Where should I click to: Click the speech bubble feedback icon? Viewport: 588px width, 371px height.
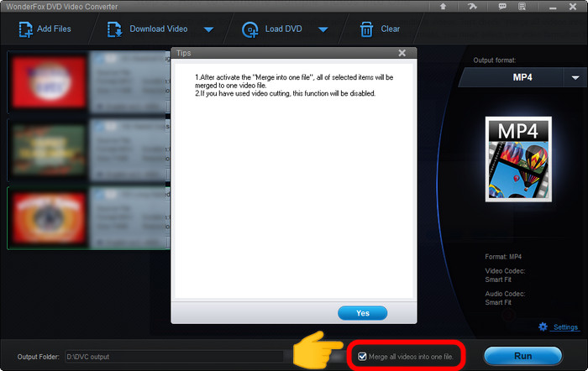(x=502, y=7)
